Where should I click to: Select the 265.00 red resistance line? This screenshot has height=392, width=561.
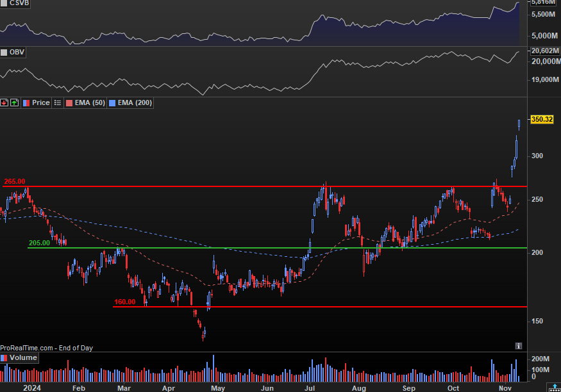pos(265,186)
